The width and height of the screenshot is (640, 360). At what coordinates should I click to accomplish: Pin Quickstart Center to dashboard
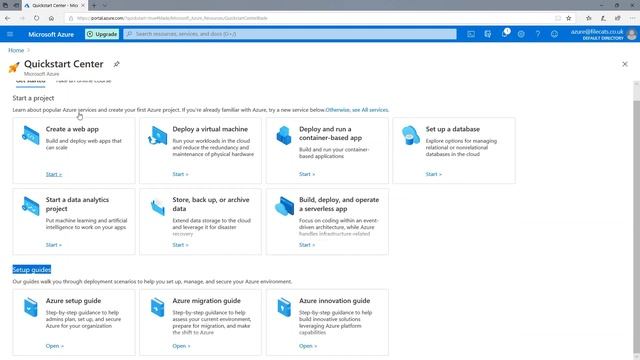pos(116,64)
